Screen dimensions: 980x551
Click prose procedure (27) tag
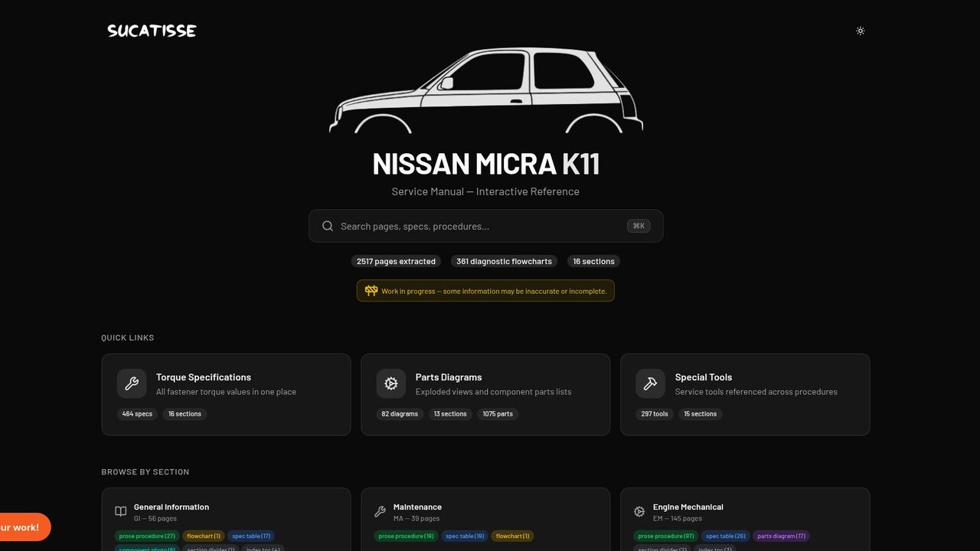(x=147, y=536)
